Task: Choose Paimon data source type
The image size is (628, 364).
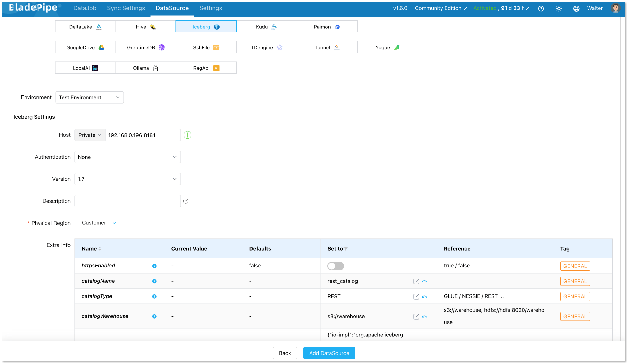Action: pos(327,27)
